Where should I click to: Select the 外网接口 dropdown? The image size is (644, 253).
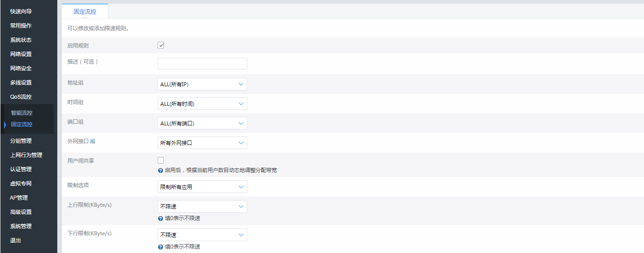(202, 143)
